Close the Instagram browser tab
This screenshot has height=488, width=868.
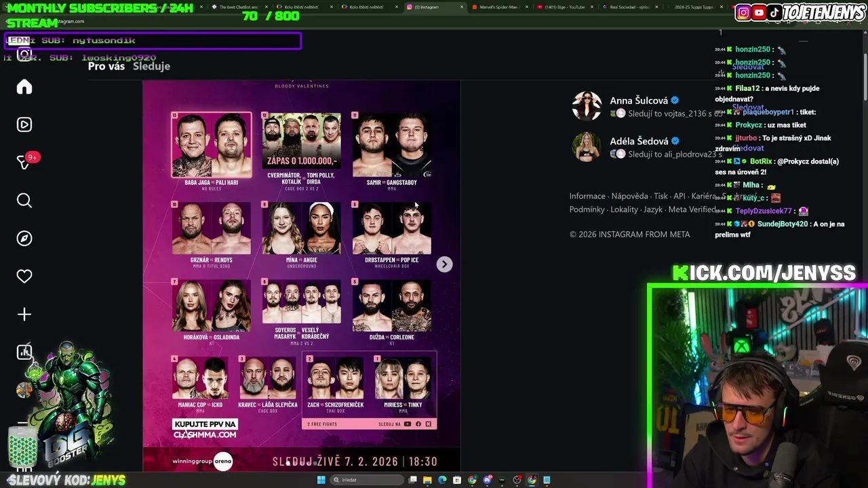pos(462,7)
